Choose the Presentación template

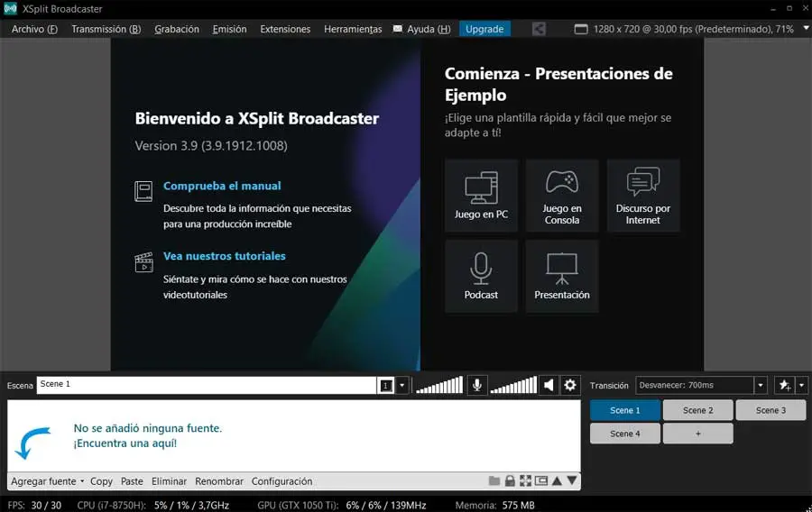[x=562, y=276]
